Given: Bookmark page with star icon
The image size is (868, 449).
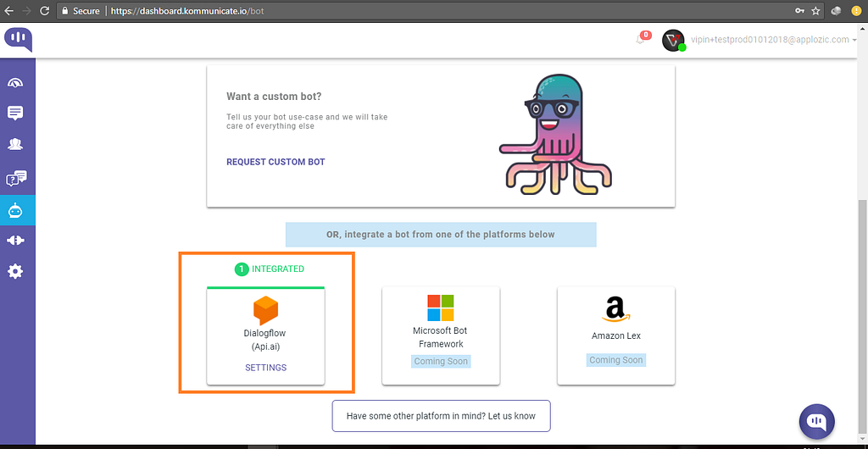Looking at the screenshot, I should [x=815, y=10].
